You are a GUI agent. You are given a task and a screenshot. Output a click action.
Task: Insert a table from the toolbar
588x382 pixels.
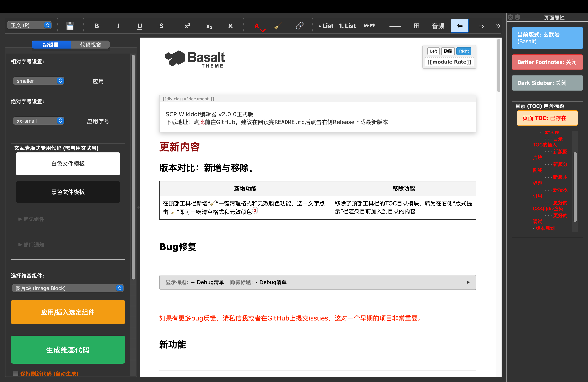coord(416,26)
